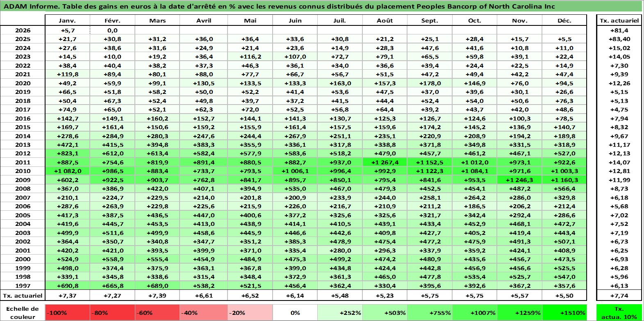Screen dimensions: 644x321
Task: Select the '+690,8' cell in January 1997
Action: pos(67,286)
